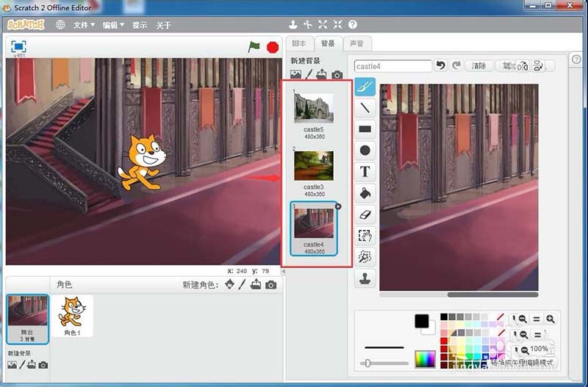Click the 清除 clear button
This screenshot has height=387, width=588.
pyautogui.click(x=479, y=66)
